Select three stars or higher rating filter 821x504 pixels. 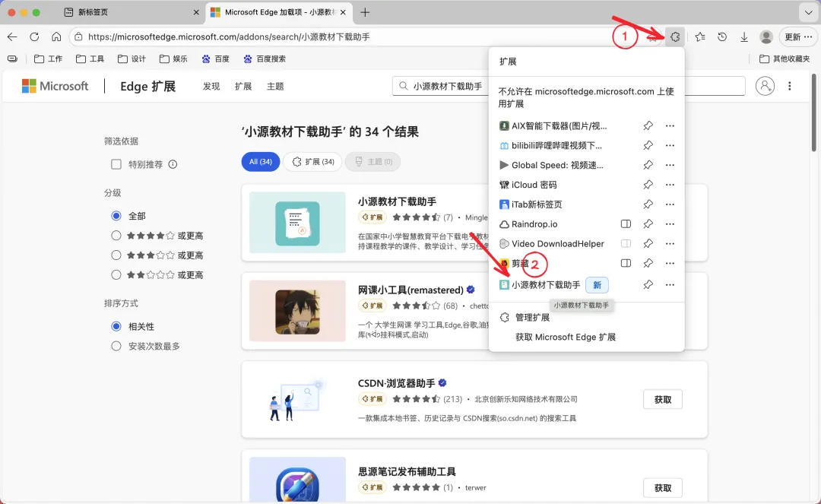(x=116, y=255)
